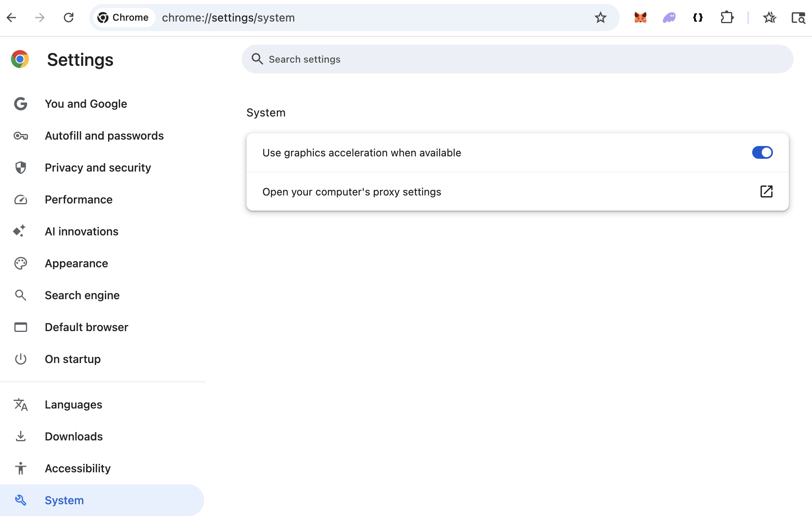
Task: Select the Appearance palette menu item
Action: (x=76, y=263)
